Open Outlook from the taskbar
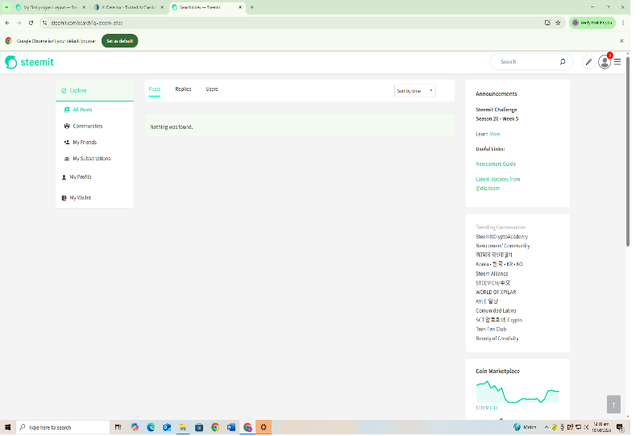The width and height of the screenshot is (640, 436). pyautogui.click(x=167, y=427)
